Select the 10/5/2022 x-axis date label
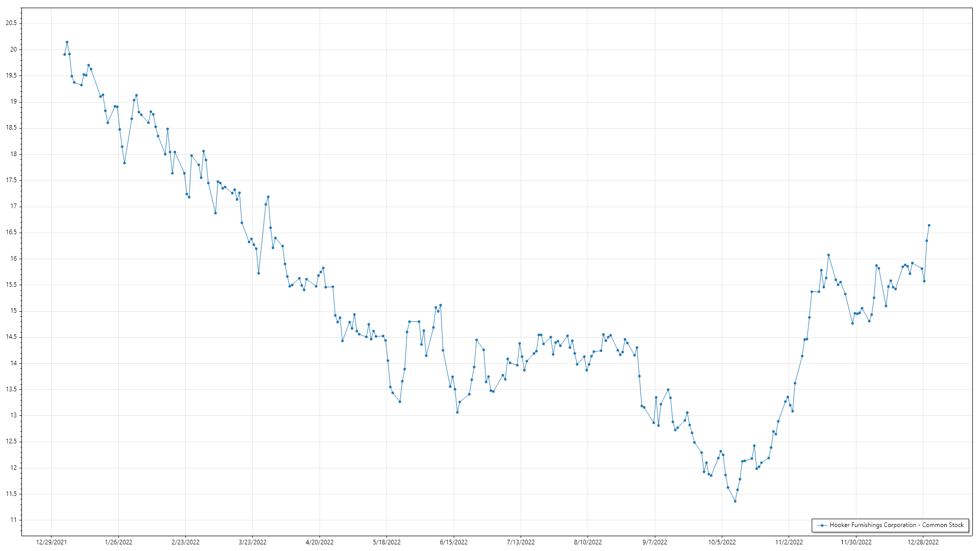Screen dimensions: 980x551 722,542
